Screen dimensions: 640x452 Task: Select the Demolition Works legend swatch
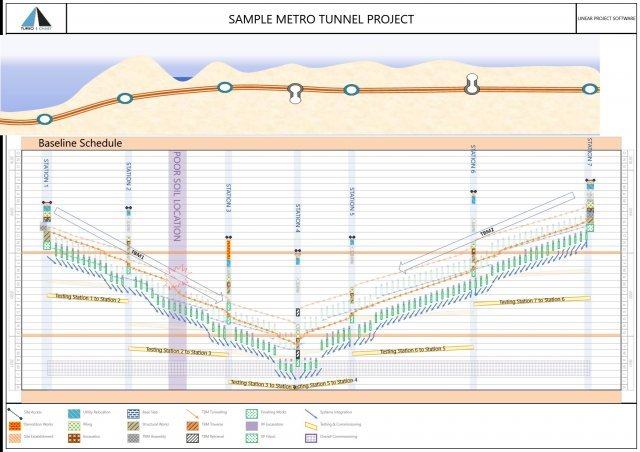tap(15, 425)
